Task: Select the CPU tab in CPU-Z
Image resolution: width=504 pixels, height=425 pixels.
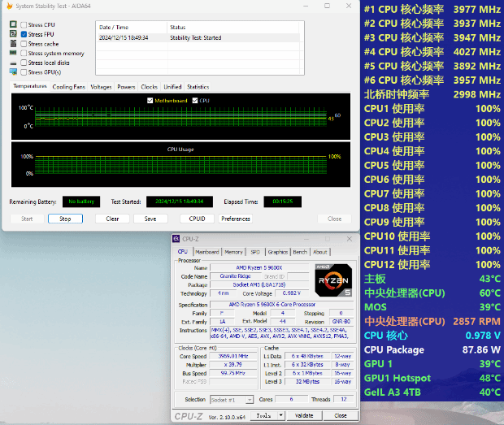Action: 183,252
